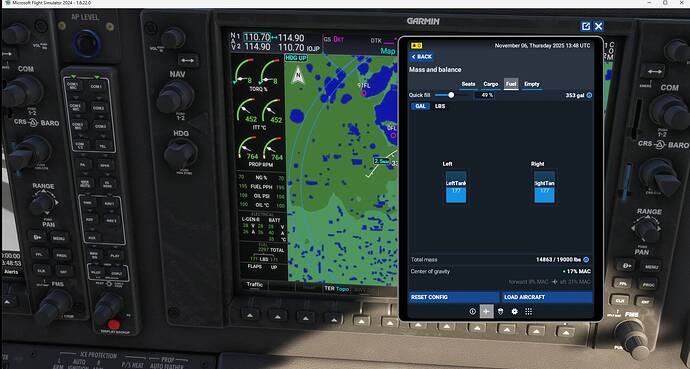This screenshot has width=690, height=369.
Task: Click the left RANGE PAN joystick knob
Action: (43, 203)
